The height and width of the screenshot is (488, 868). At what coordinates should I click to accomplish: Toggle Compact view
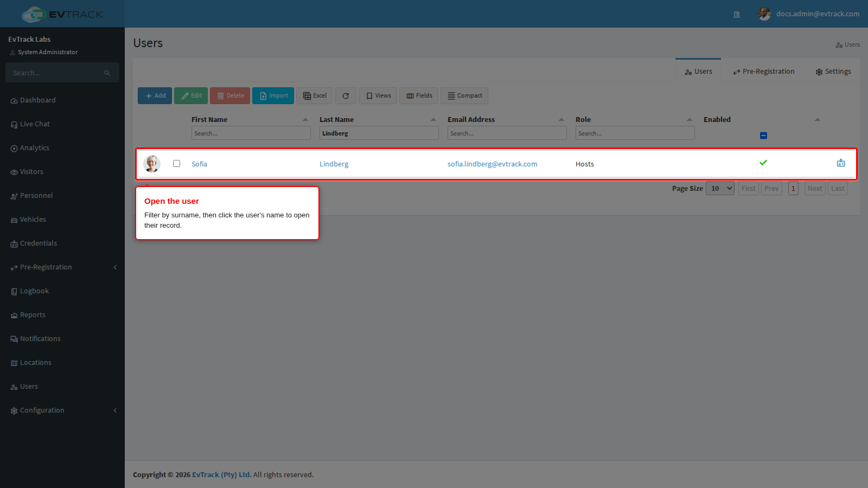(464, 95)
